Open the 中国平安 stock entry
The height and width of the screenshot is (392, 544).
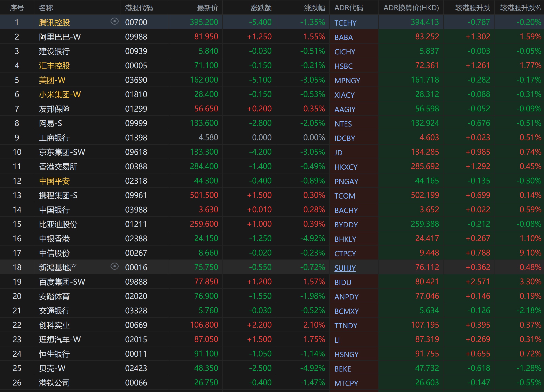pos(54,181)
